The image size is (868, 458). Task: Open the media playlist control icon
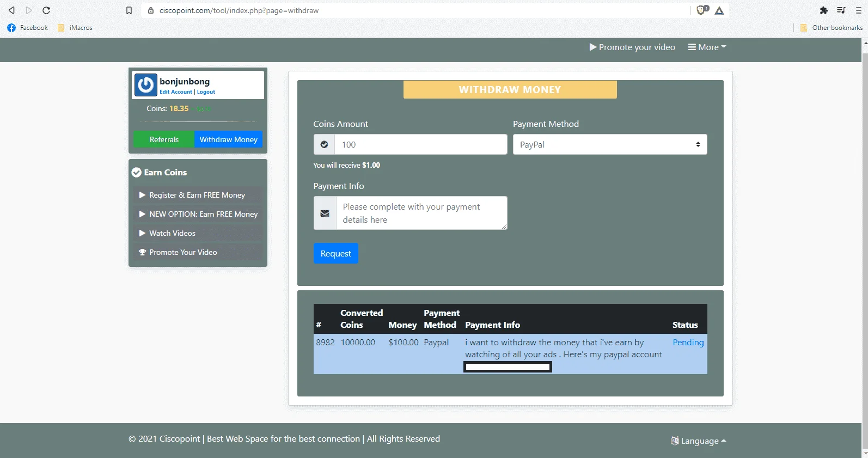tap(841, 10)
